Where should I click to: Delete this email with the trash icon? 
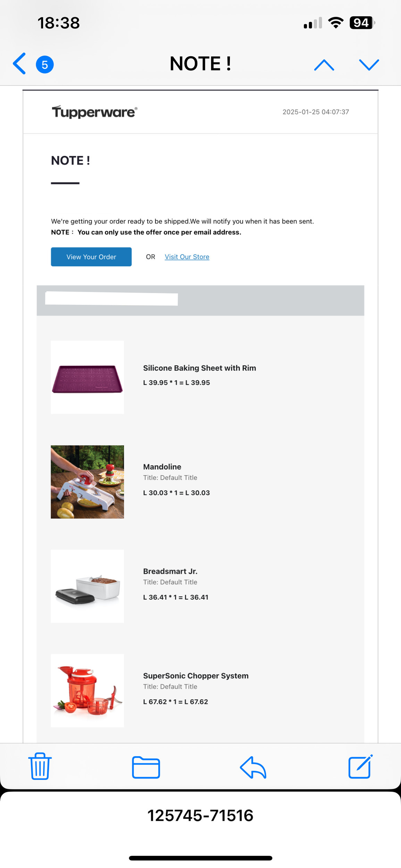[x=40, y=766]
